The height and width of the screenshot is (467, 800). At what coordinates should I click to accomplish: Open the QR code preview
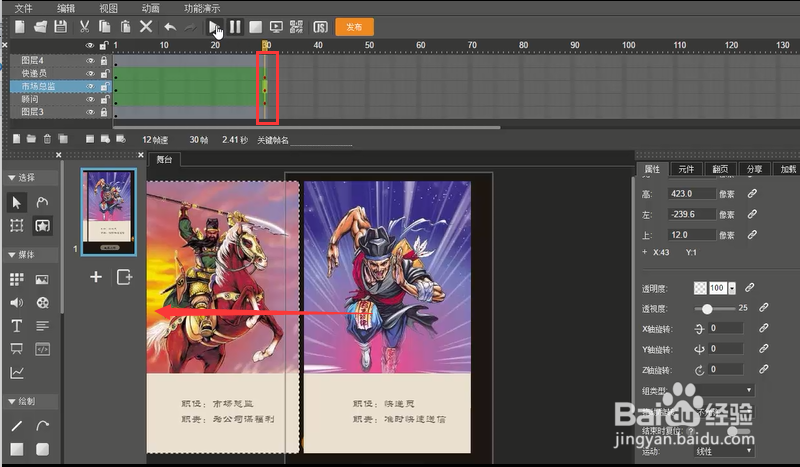(x=296, y=27)
